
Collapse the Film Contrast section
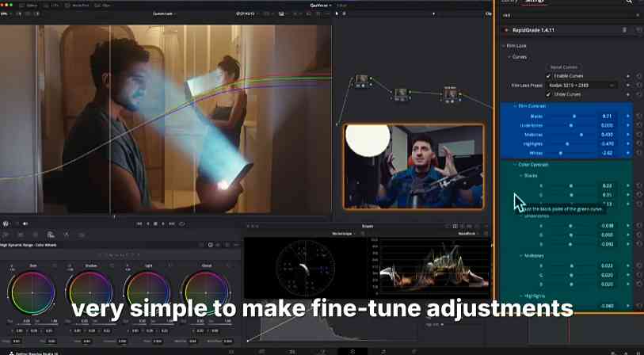click(x=514, y=106)
